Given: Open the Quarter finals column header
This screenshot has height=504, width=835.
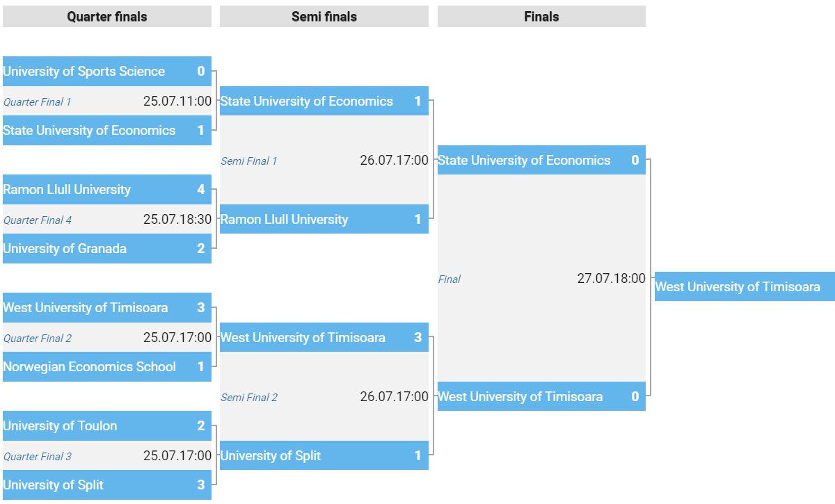Looking at the screenshot, I should click(x=107, y=17).
